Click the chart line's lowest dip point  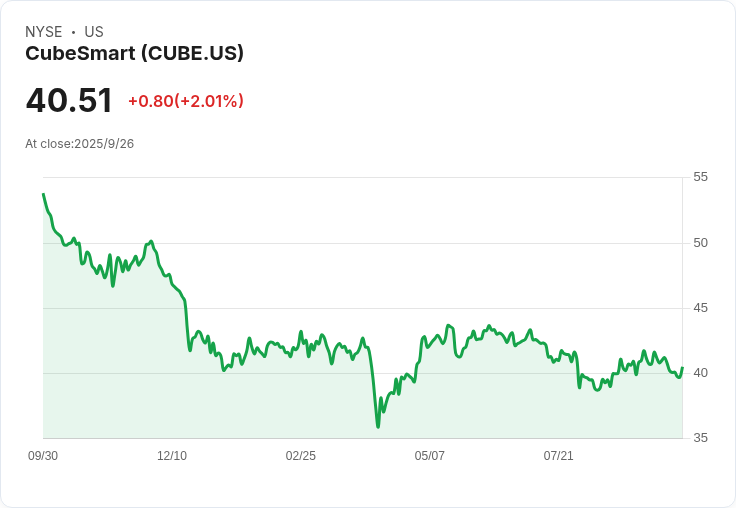(x=378, y=427)
